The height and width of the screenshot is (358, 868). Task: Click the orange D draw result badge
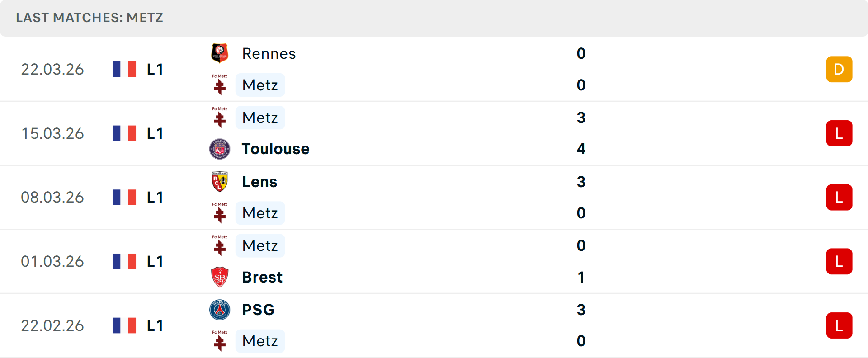[839, 69]
